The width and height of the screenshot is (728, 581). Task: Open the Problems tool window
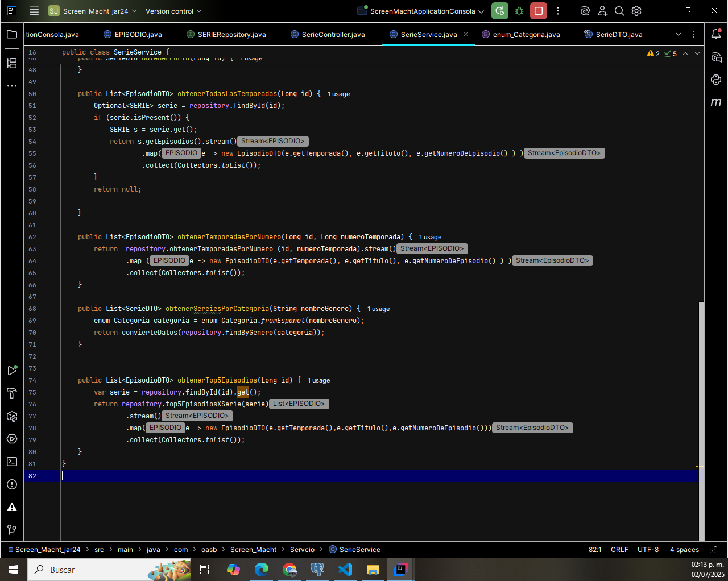[12, 484]
